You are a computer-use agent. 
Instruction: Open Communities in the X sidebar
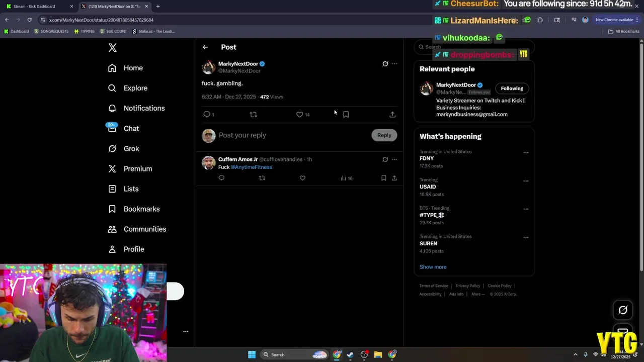[137, 229]
